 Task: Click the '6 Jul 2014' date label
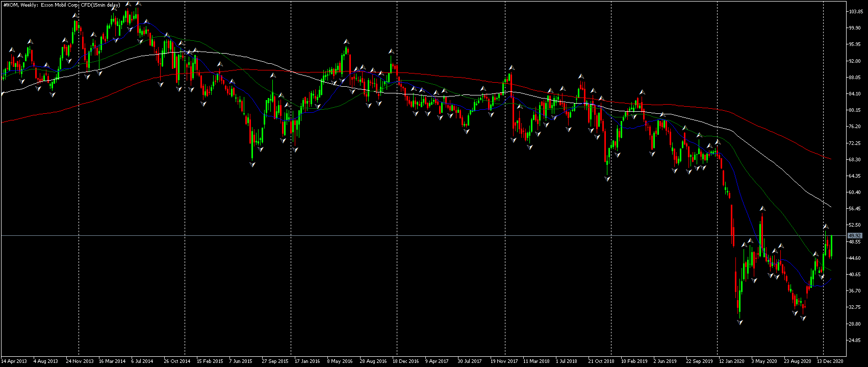pos(142,361)
